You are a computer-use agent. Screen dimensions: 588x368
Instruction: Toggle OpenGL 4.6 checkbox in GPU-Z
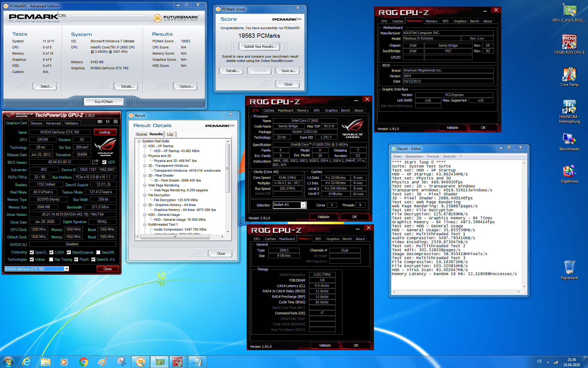(93, 259)
